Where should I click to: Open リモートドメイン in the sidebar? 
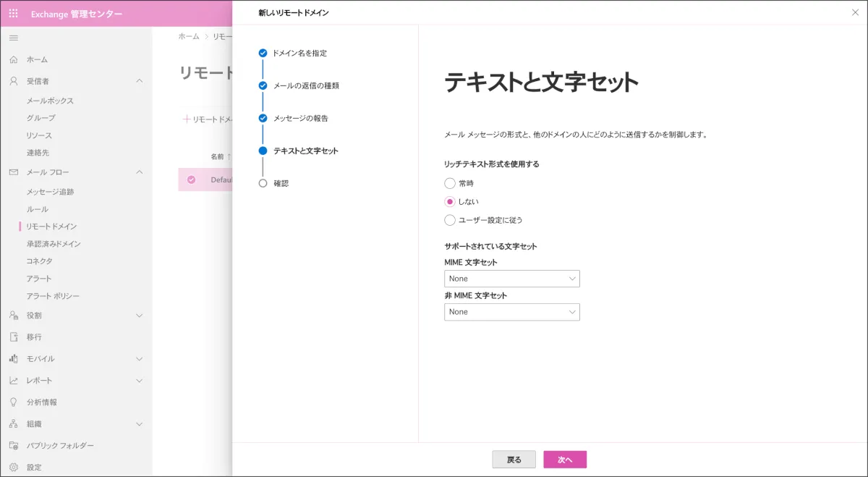(x=51, y=227)
